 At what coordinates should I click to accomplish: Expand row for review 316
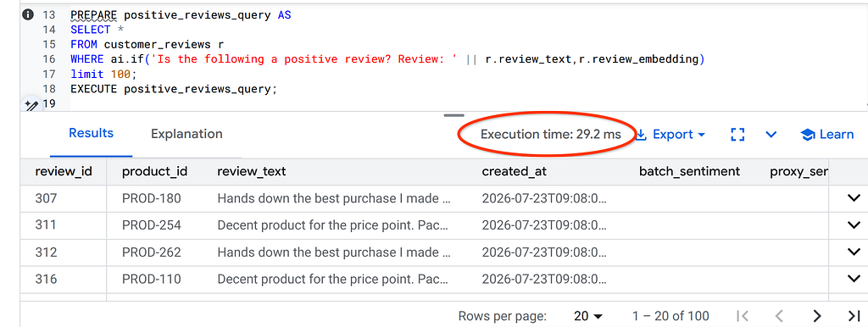tap(854, 279)
